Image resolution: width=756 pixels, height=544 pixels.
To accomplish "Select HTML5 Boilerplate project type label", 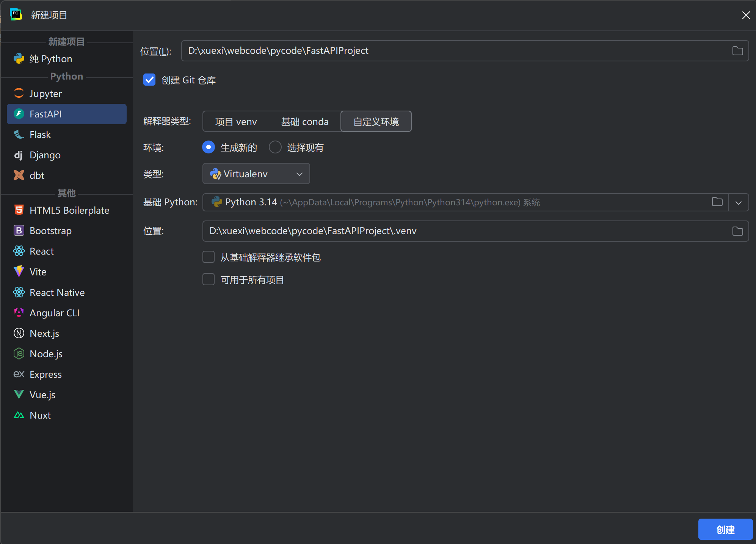I will point(69,210).
